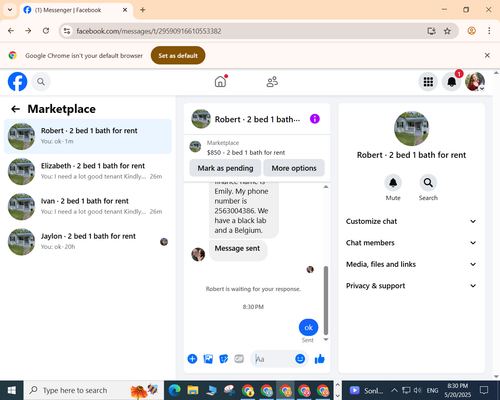Click More options button
Screen dimensions: 500x400
point(294,168)
